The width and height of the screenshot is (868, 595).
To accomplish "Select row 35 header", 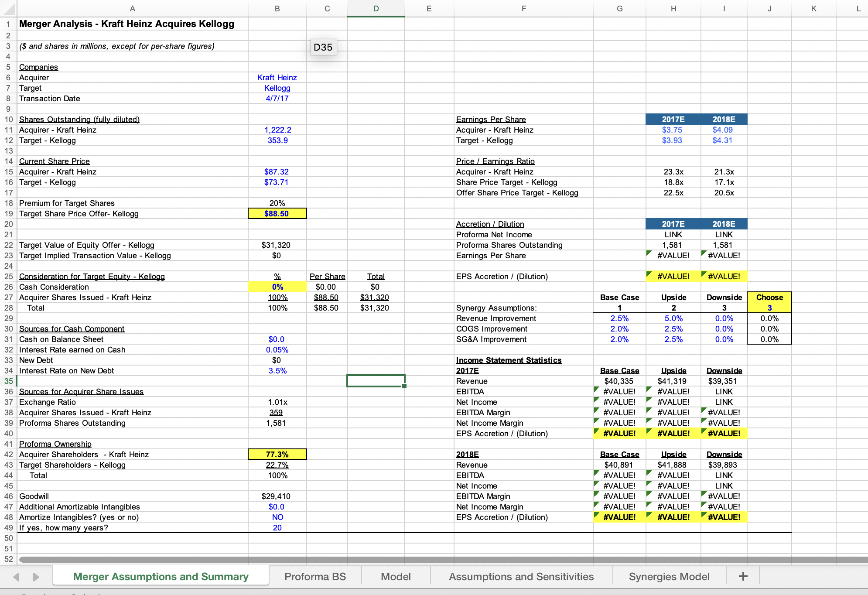I will [x=8, y=381].
